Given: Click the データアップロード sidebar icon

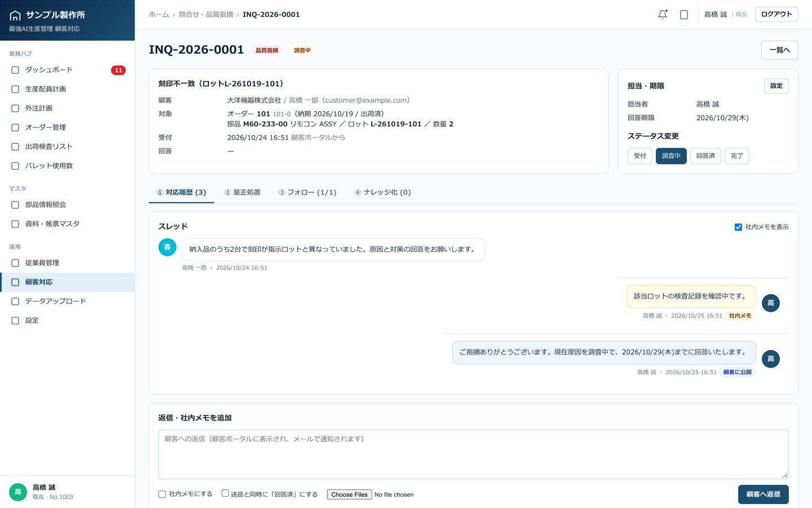Looking at the screenshot, I should [x=15, y=301].
